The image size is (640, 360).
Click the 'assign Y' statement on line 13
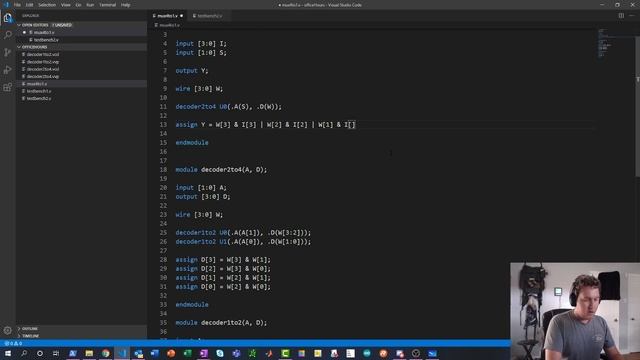tap(265, 124)
